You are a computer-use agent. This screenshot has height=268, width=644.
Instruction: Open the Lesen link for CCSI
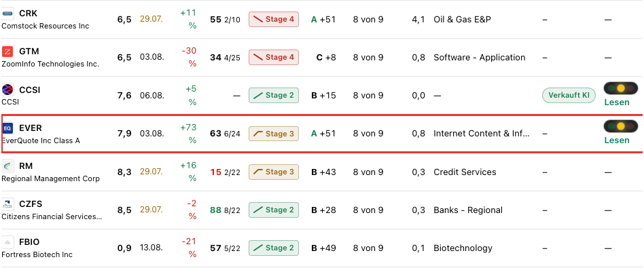click(616, 102)
